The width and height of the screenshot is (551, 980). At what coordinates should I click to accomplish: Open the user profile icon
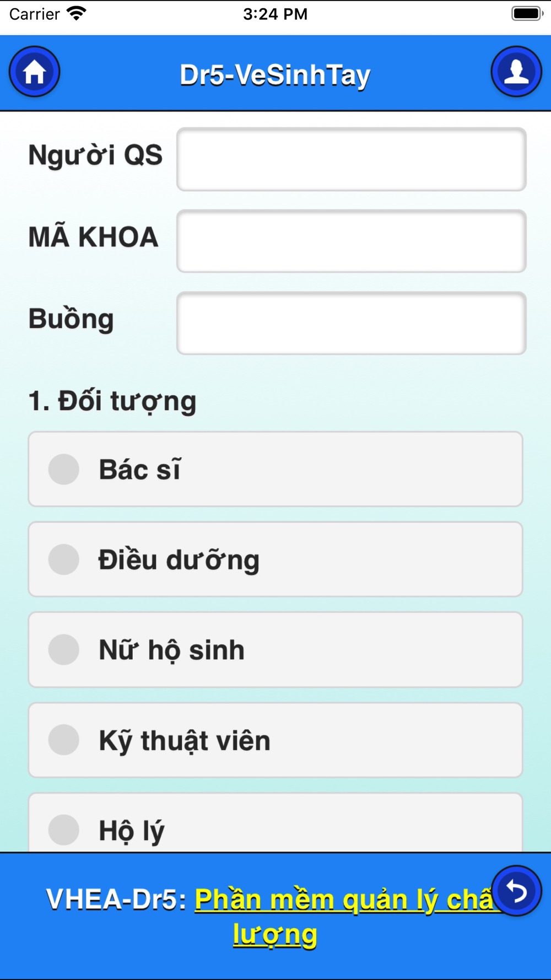coord(516,72)
